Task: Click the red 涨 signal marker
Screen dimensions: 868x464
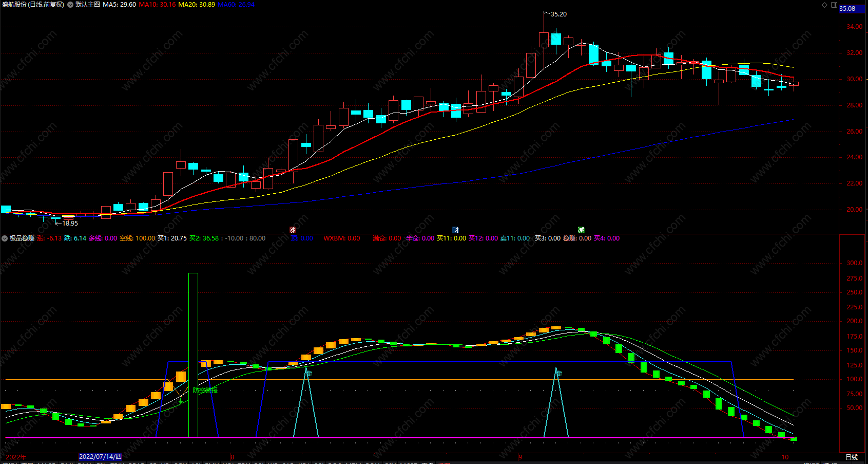Action: point(293,230)
